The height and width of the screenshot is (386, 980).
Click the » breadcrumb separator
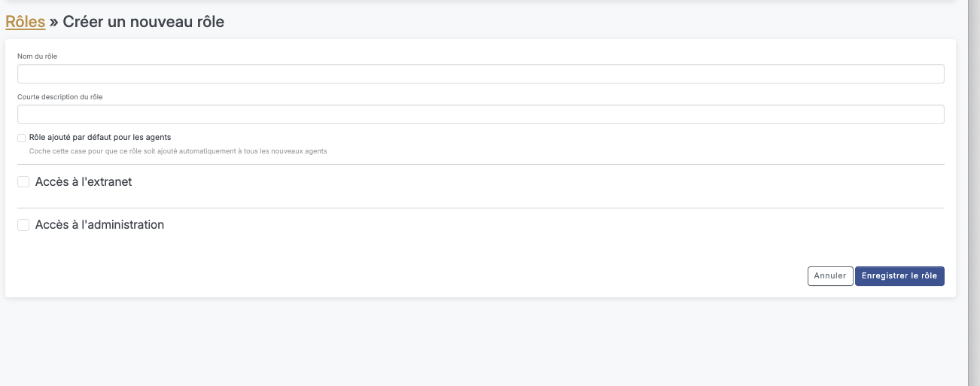[x=53, y=22]
